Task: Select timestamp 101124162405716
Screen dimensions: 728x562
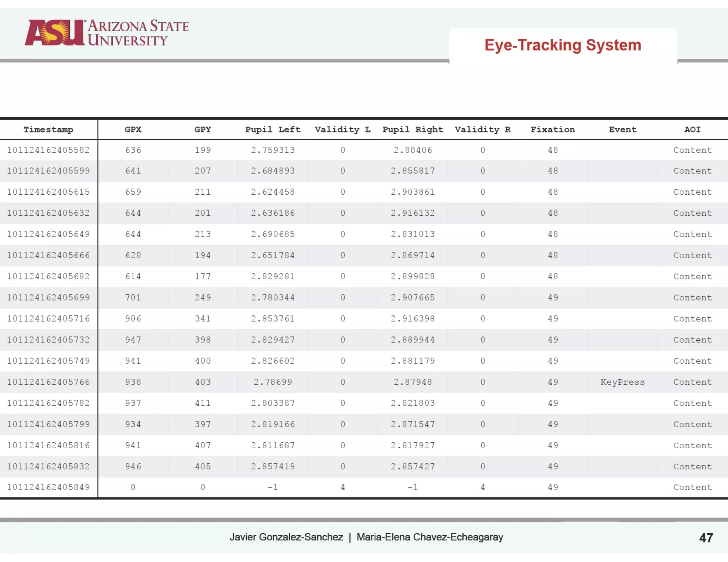Action: 48,319
